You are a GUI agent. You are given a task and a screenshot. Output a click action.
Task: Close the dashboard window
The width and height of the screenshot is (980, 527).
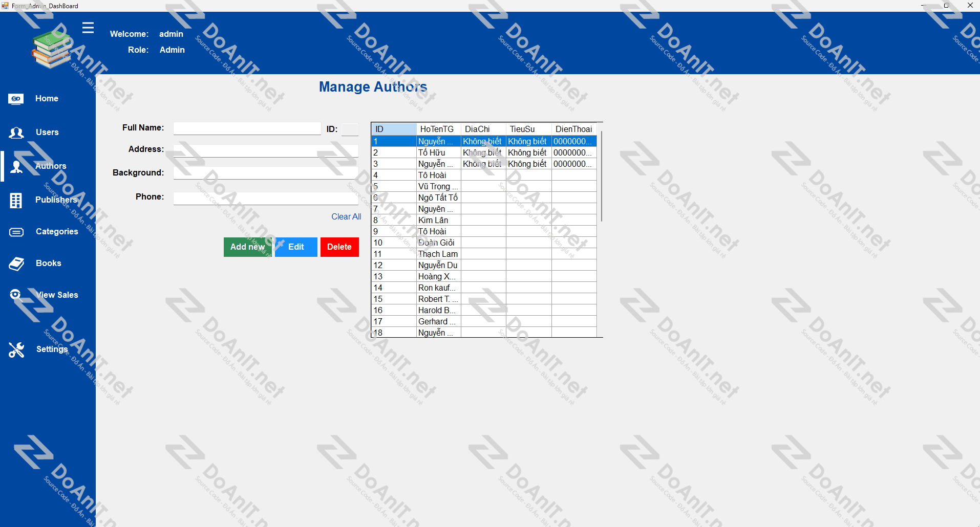coord(969,6)
